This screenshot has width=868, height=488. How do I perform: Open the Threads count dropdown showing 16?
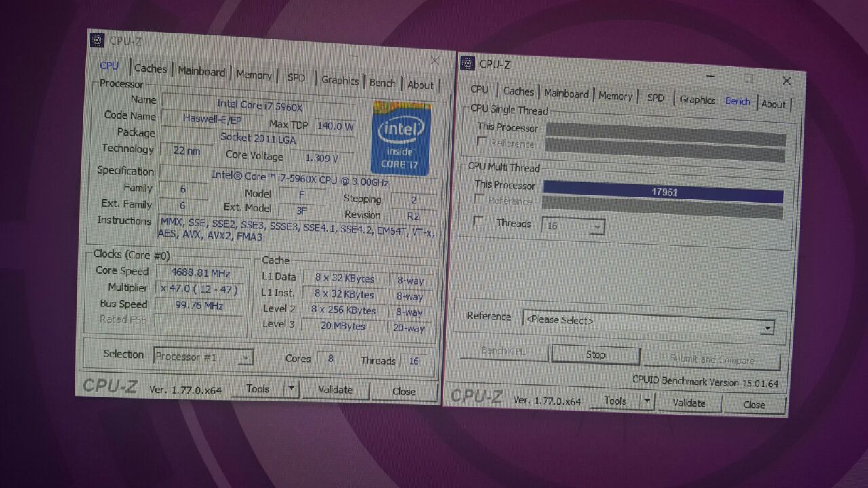coord(572,226)
